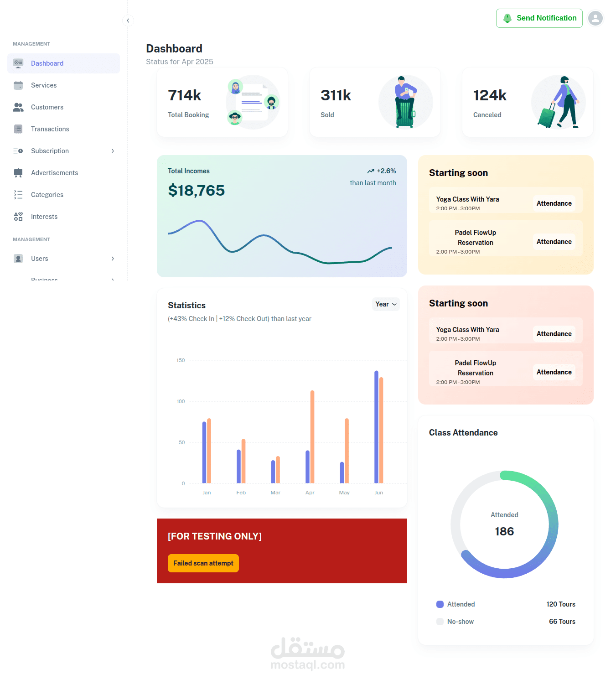Screen dimensions: 616x685
Task: Toggle the Attended legend marker
Action: 440,604
